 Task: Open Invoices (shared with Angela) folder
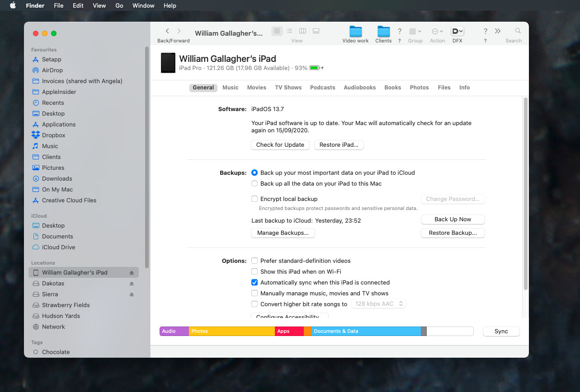coord(77,81)
